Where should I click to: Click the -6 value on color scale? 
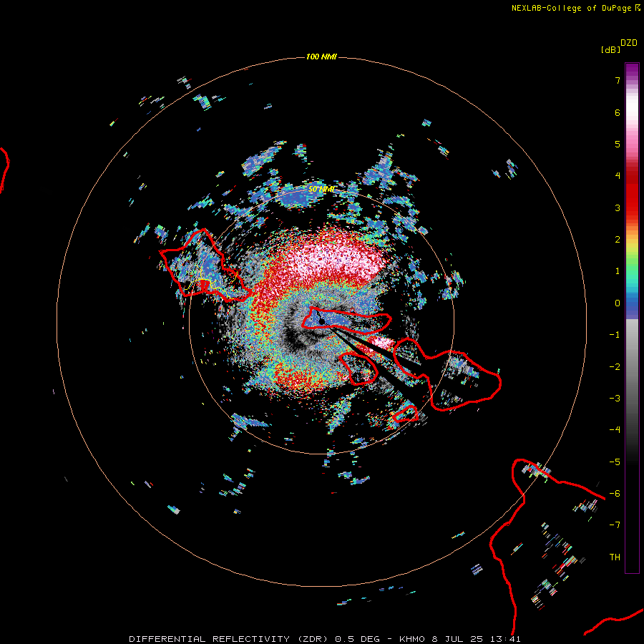(615, 494)
